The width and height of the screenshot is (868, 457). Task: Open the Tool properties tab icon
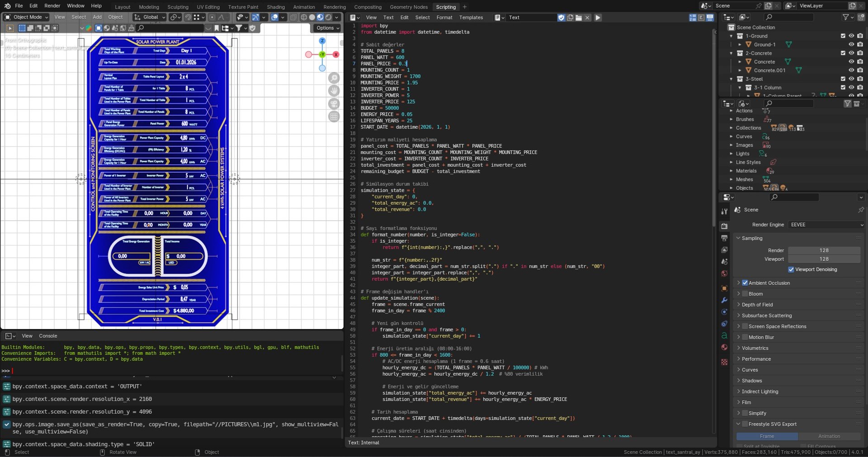[x=724, y=211]
